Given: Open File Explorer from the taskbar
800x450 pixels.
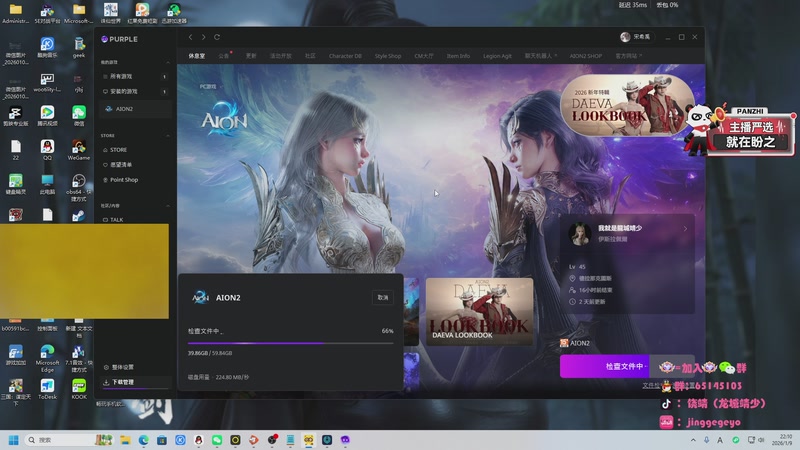Looking at the screenshot, I should point(125,440).
